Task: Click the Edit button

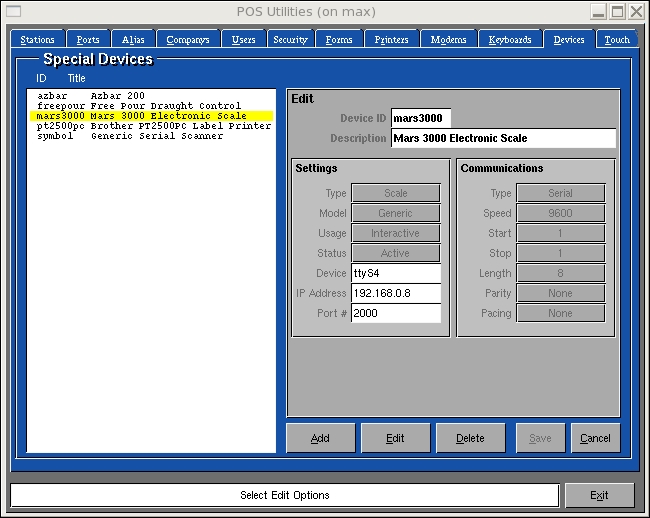Action: 395,438
